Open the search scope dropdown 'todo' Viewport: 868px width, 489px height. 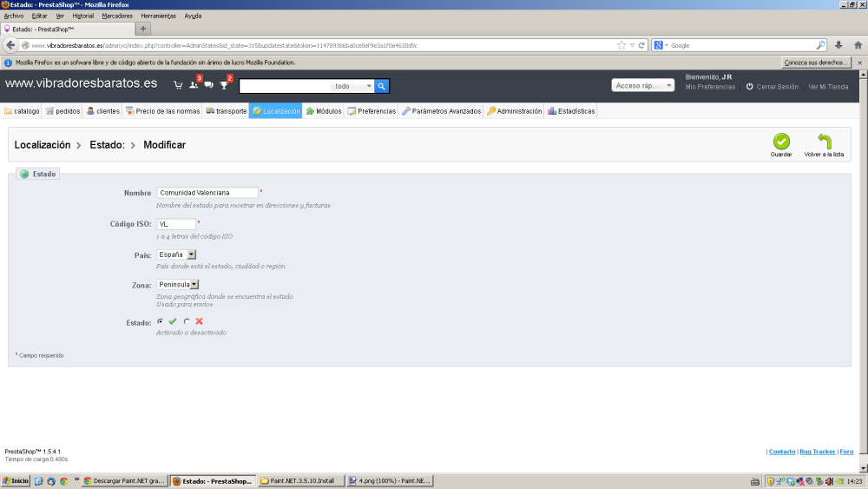[352, 86]
